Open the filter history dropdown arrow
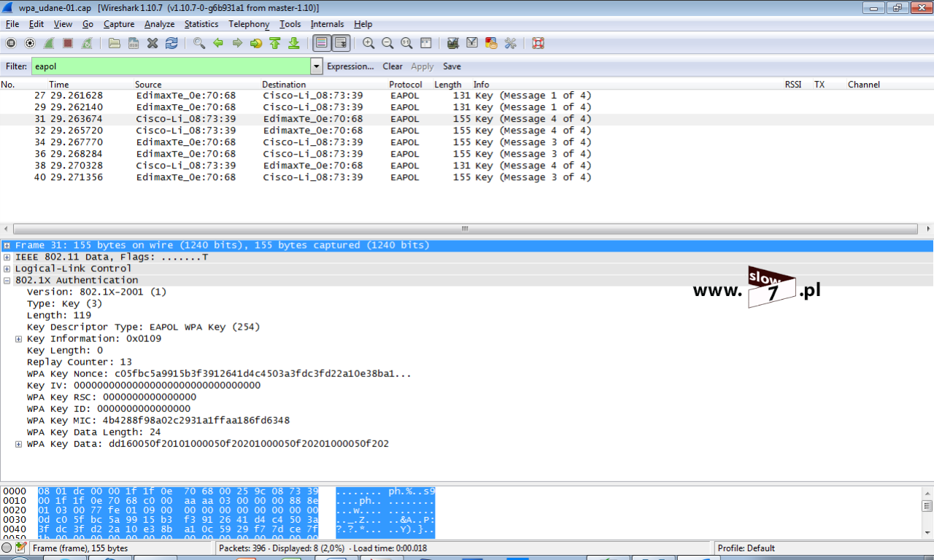 (x=317, y=66)
